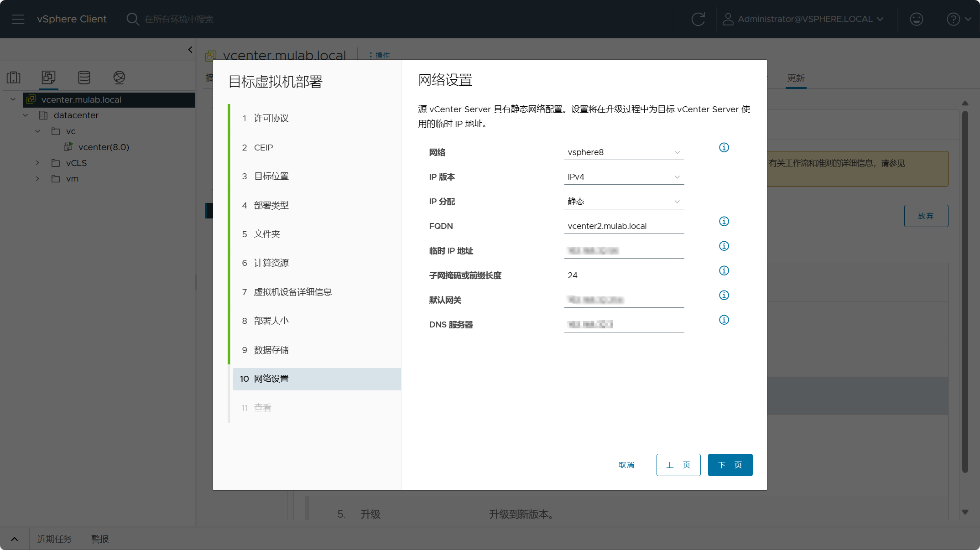The width and height of the screenshot is (980, 550).
Task: Click the vcenter(8.0) VM icon
Action: pos(68,146)
